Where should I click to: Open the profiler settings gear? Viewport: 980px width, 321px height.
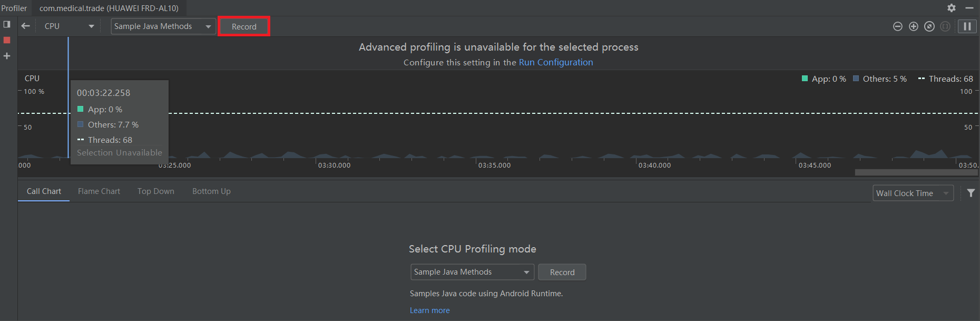pos(952,8)
